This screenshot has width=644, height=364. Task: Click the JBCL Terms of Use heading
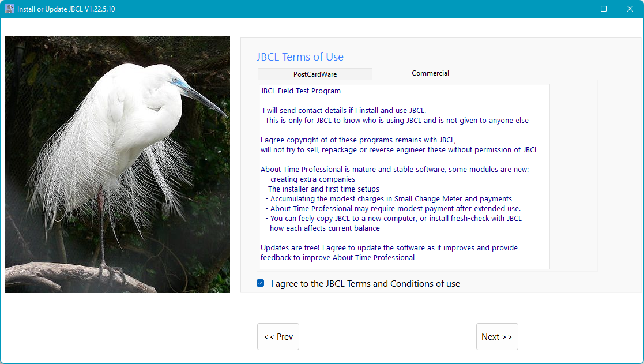tap(300, 57)
